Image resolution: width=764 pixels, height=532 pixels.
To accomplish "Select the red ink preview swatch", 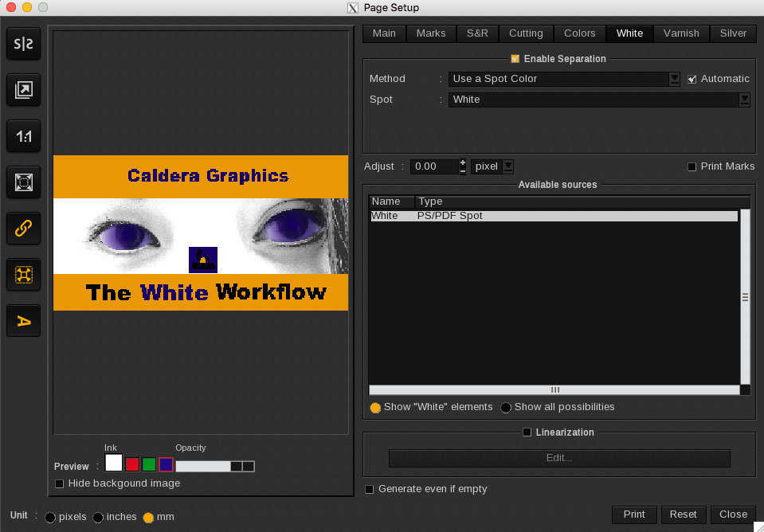I will coord(132,464).
